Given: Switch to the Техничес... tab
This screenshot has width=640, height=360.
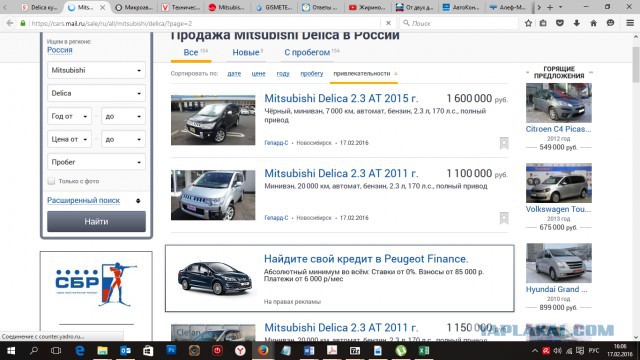Looking at the screenshot, I should [x=181, y=7].
